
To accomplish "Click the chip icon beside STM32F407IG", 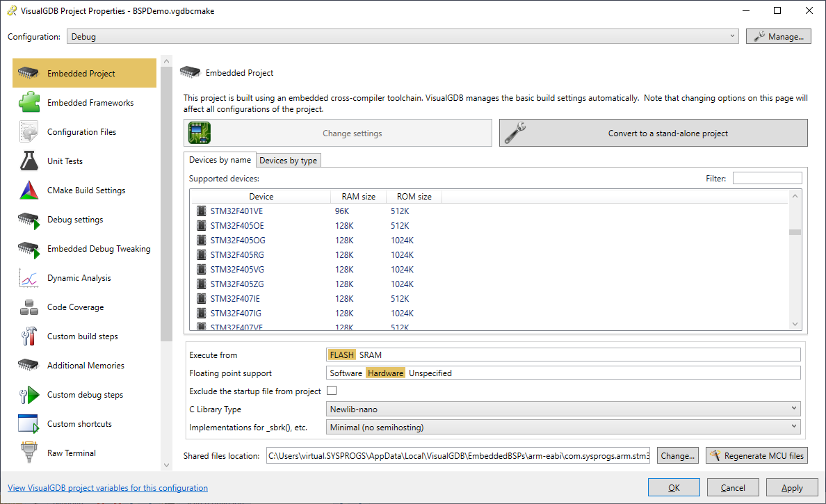I will pos(201,313).
